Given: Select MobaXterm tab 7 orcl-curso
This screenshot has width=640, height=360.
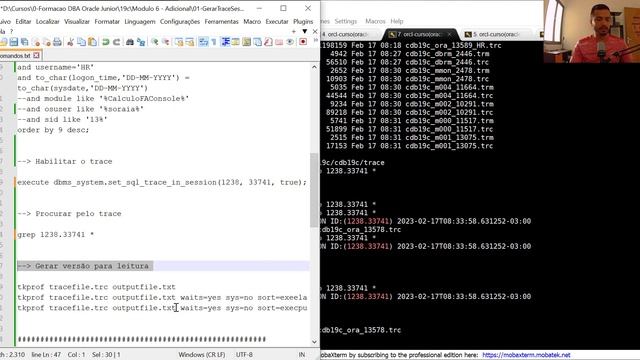Looking at the screenshot, I should [419, 34].
